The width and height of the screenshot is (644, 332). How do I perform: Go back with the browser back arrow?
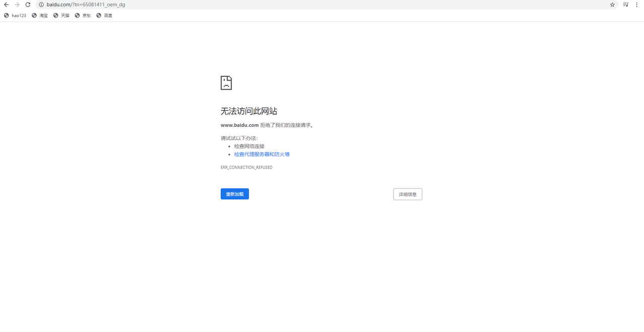[x=7, y=5]
